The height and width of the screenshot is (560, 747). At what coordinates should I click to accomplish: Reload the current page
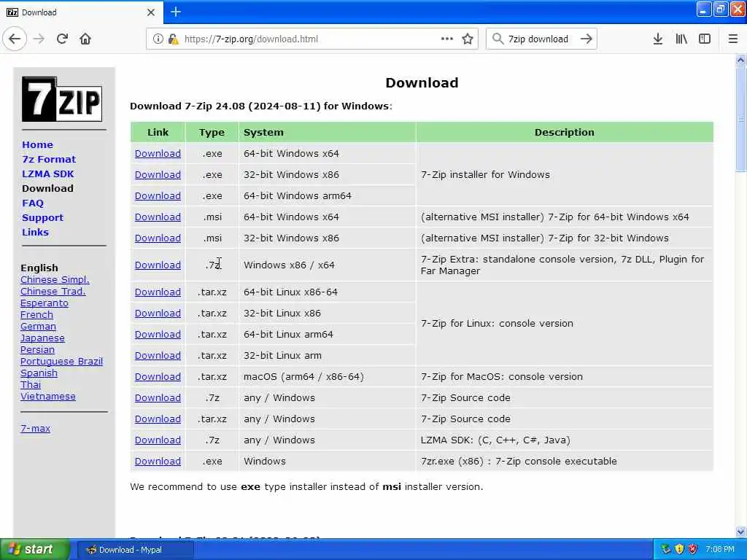point(63,39)
